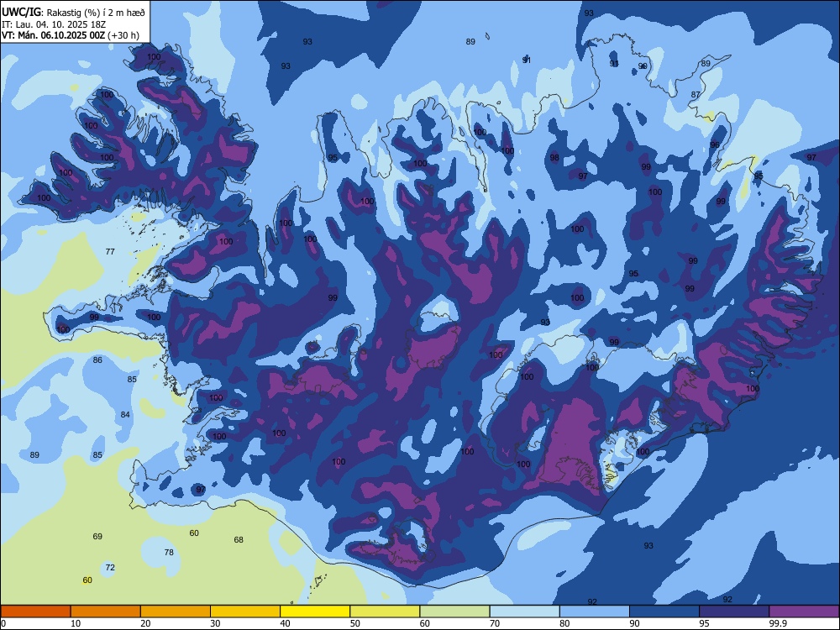Screen dimensions: 840x630
Task: Click the legend scale label '10'
Action: click(x=76, y=623)
